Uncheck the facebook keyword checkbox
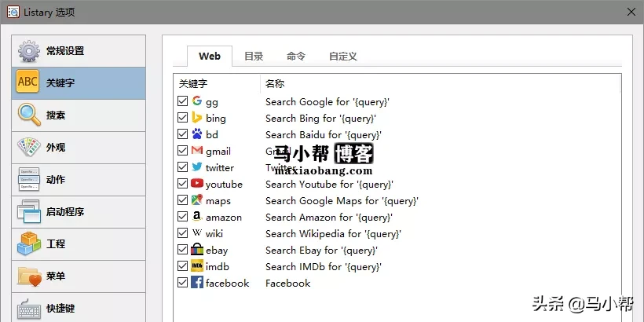This screenshot has height=322, width=644. (x=182, y=283)
